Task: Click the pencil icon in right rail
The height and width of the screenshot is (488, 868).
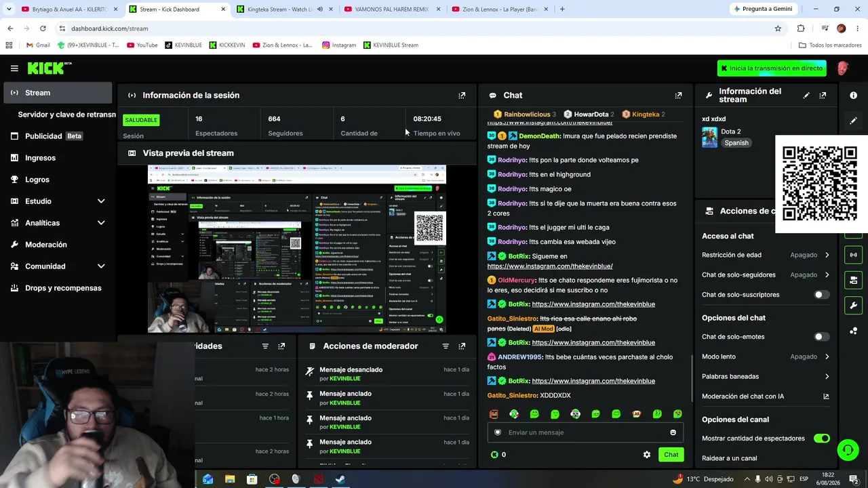Action: coord(853,121)
